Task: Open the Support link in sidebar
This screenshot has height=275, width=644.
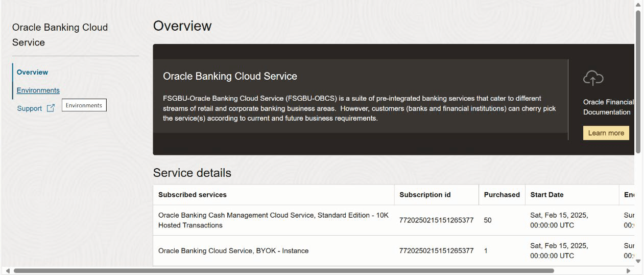Action: click(x=29, y=108)
